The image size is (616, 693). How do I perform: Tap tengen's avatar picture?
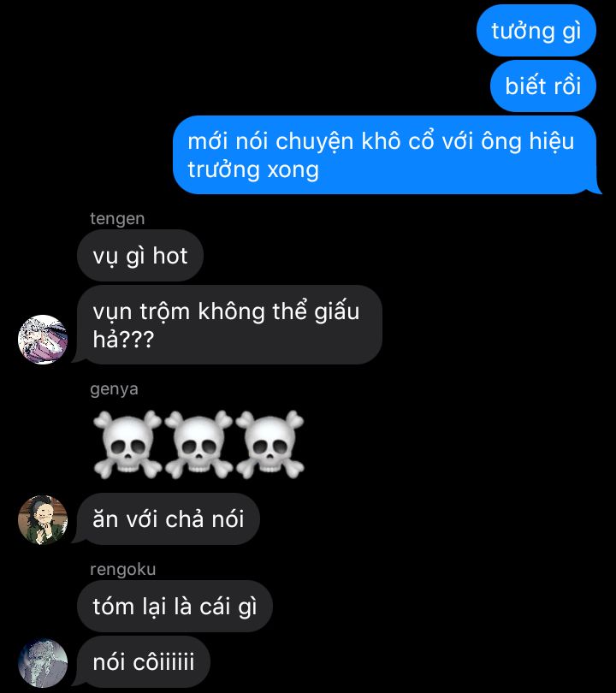[43, 340]
